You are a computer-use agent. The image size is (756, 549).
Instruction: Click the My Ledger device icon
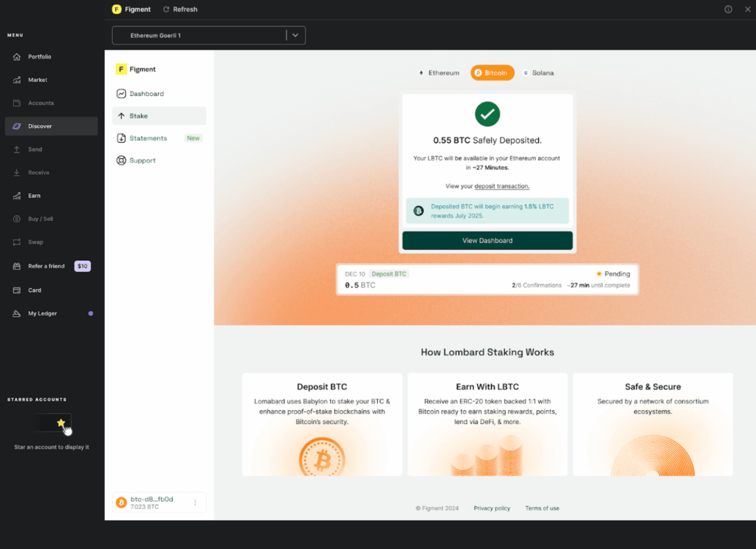coord(17,313)
